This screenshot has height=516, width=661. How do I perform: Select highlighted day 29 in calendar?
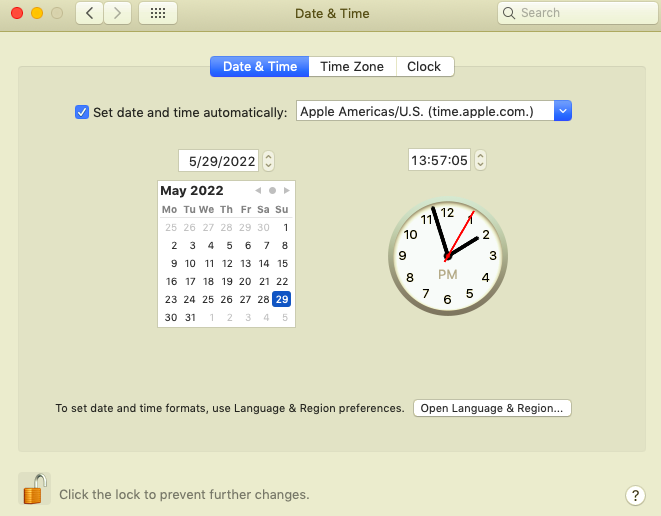click(x=282, y=299)
